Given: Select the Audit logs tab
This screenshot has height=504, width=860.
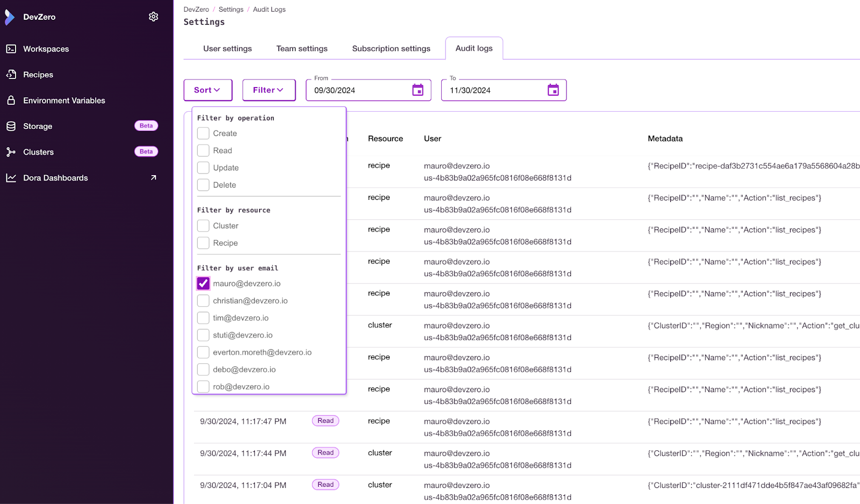Looking at the screenshot, I should (474, 48).
